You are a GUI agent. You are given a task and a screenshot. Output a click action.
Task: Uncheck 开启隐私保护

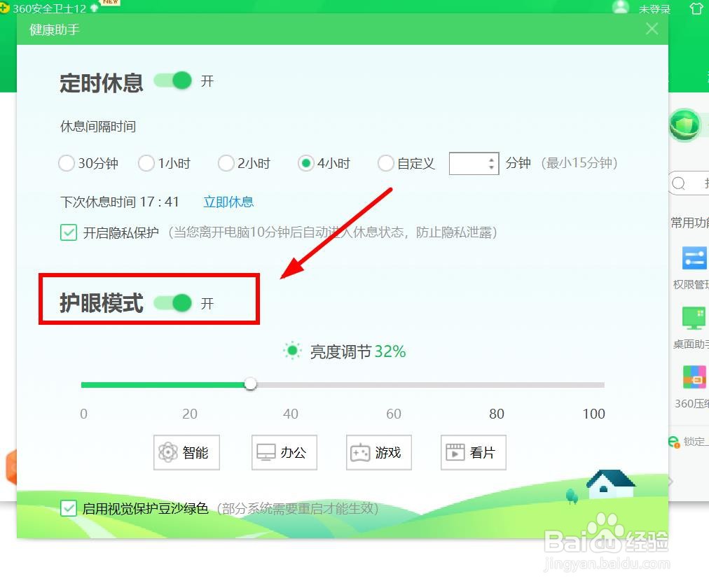[x=68, y=232]
